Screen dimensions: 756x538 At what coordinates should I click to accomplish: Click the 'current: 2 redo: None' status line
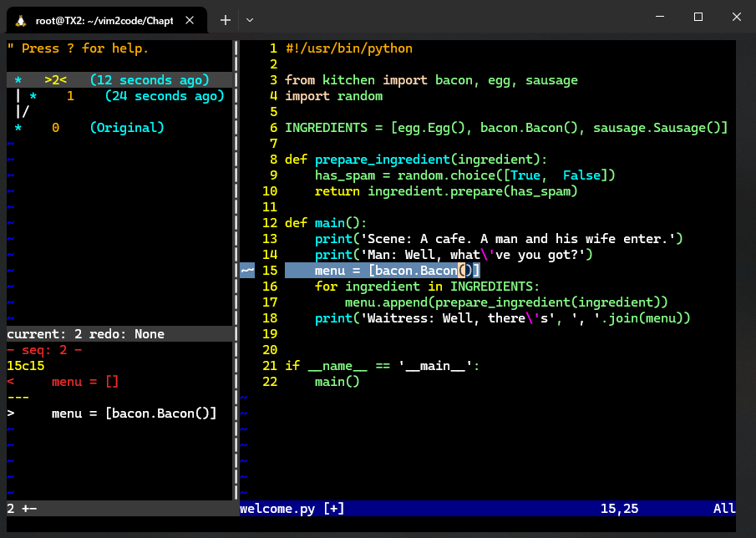point(120,334)
